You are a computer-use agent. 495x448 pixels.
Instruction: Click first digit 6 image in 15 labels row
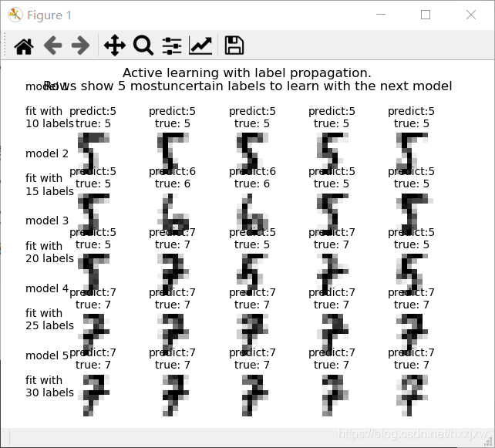tap(173, 214)
